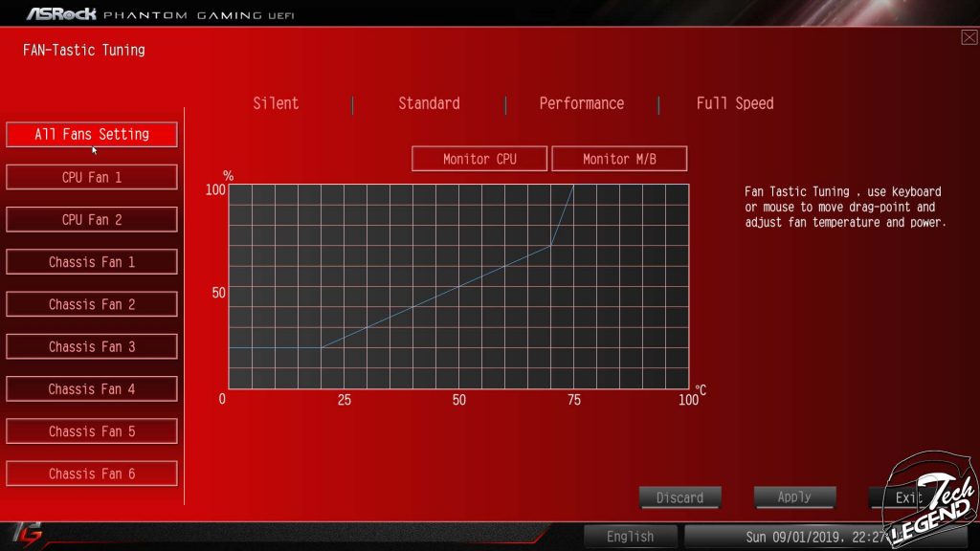Click the fan curve point at 70°C
Viewport: 980px width, 551px height.
click(550, 246)
